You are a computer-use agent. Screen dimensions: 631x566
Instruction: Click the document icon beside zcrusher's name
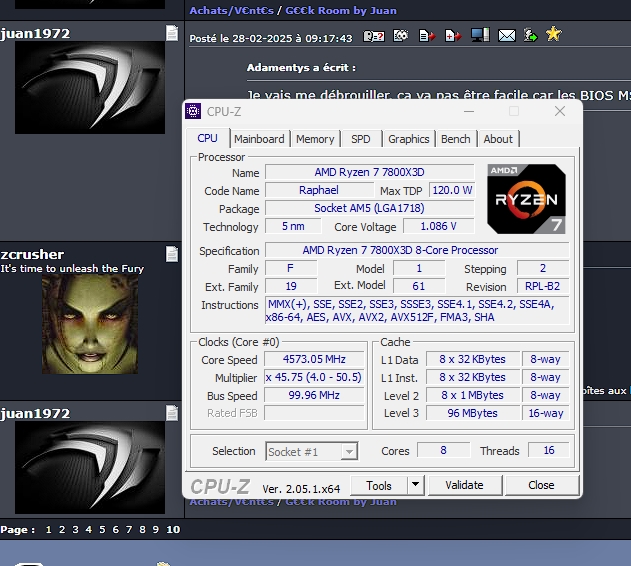172,254
